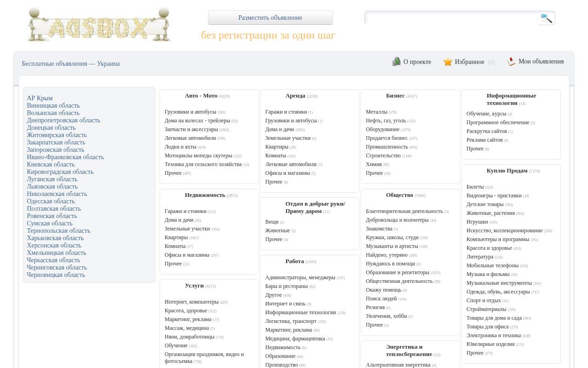Click the 'О проекте' icon
Image resolution: width=588 pixels, height=368 pixels.
coord(396,62)
